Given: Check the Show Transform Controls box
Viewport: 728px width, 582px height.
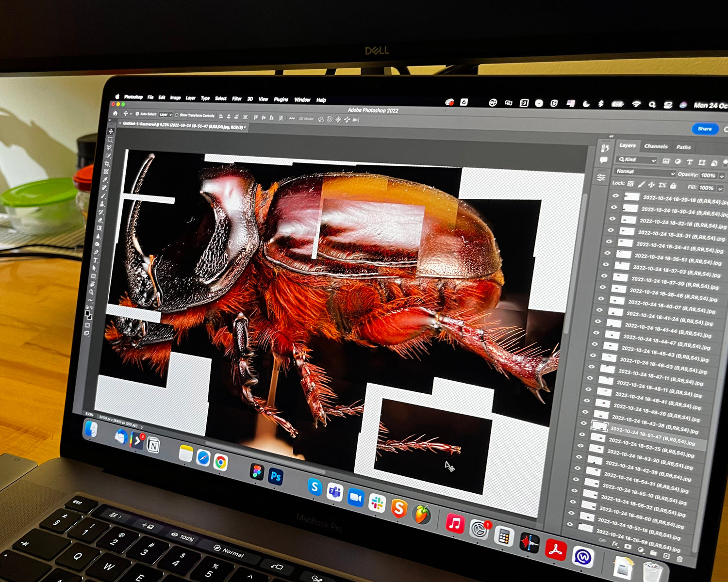Looking at the screenshot, I should coord(177,115).
